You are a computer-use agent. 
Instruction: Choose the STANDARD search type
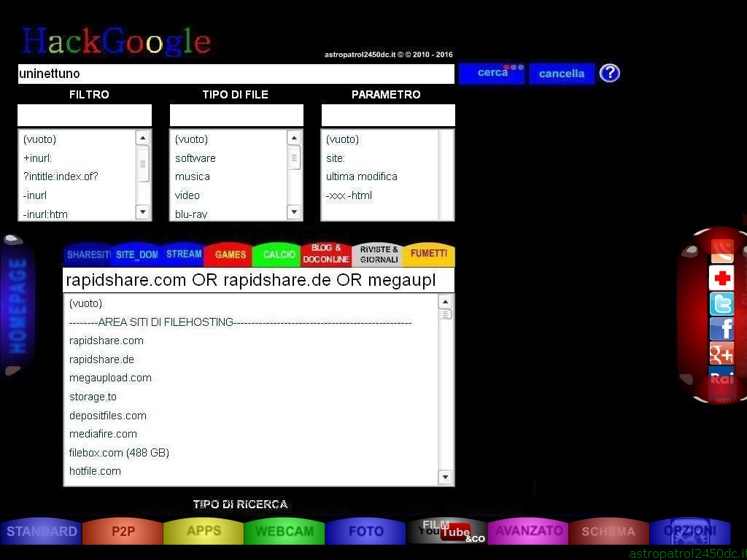click(42, 531)
